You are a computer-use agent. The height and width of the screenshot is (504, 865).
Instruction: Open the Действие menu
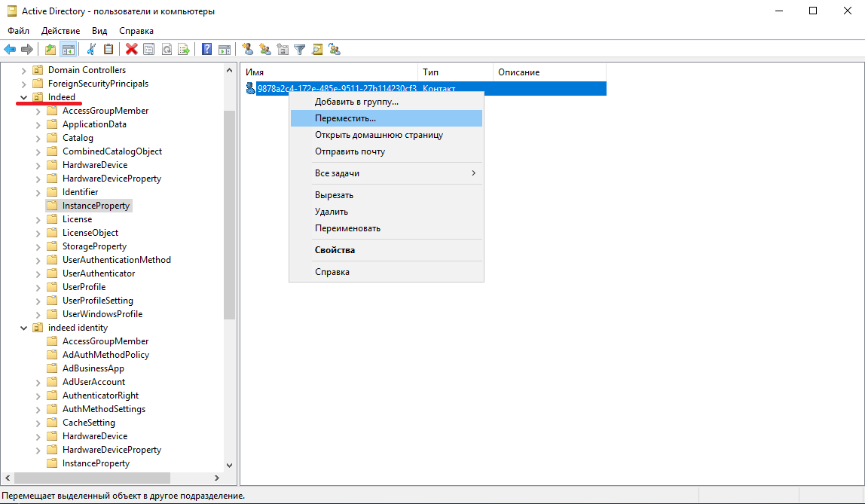tap(60, 31)
